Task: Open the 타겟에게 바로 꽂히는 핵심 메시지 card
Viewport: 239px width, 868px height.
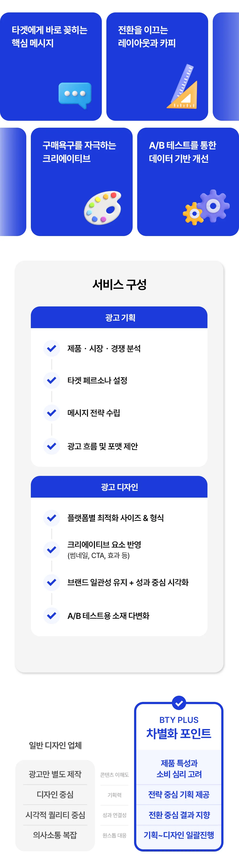Action: tap(51, 66)
